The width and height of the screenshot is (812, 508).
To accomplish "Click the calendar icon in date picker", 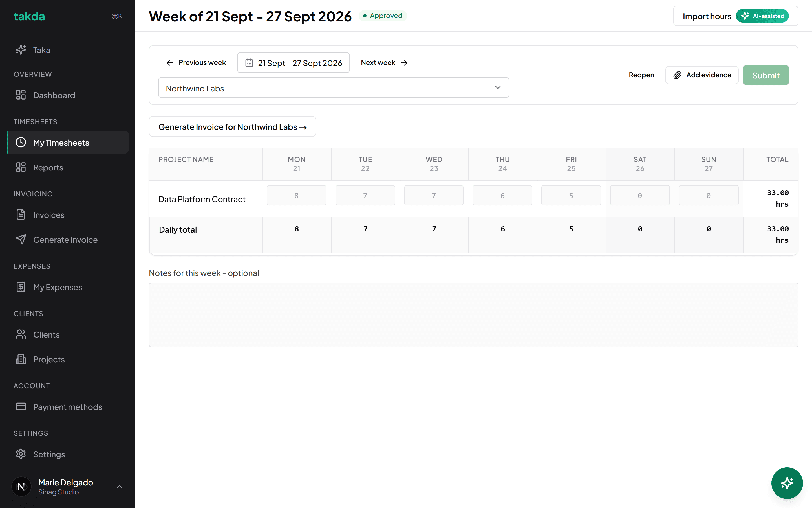I will coord(249,63).
